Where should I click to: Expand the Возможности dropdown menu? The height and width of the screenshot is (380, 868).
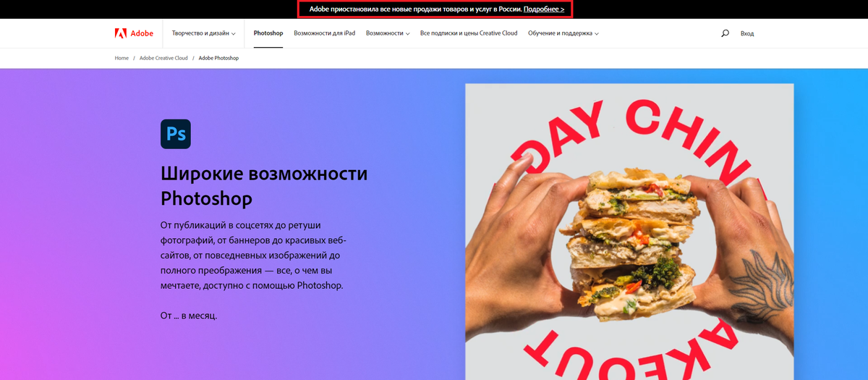(388, 33)
